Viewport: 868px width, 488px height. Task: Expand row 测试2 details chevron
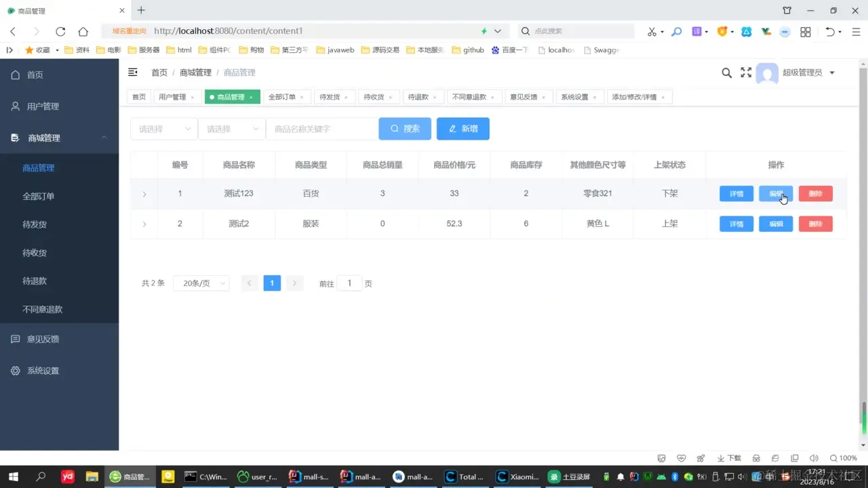(x=144, y=224)
